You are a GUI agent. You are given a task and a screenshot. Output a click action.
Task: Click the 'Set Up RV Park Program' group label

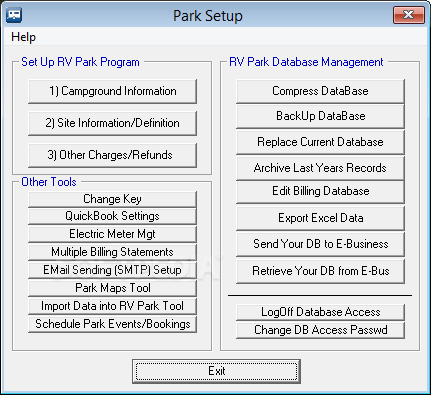[80, 62]
